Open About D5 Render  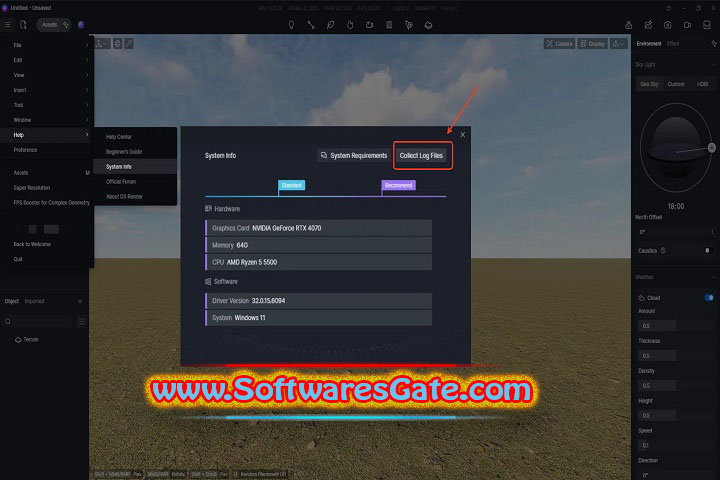135,197
